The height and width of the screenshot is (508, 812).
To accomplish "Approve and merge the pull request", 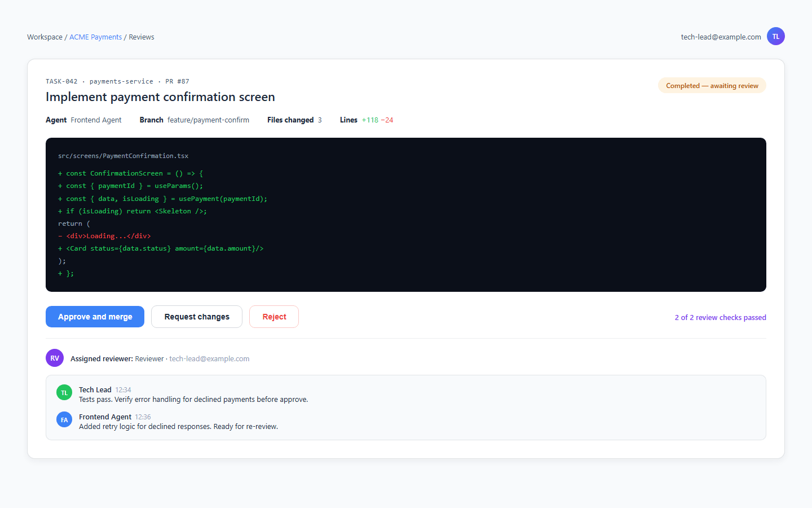I will [x=95, y=317].
